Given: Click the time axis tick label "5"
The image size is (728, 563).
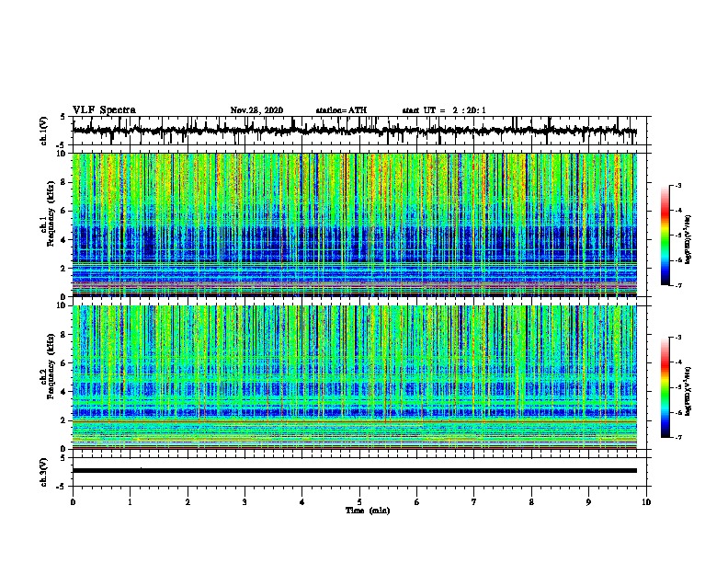Looking at the screenshot, I should click(359, 502).
